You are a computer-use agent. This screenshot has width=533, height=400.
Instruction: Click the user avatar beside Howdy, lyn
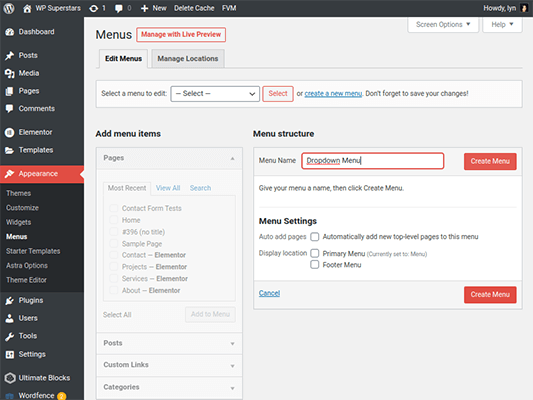coord(524,8)
